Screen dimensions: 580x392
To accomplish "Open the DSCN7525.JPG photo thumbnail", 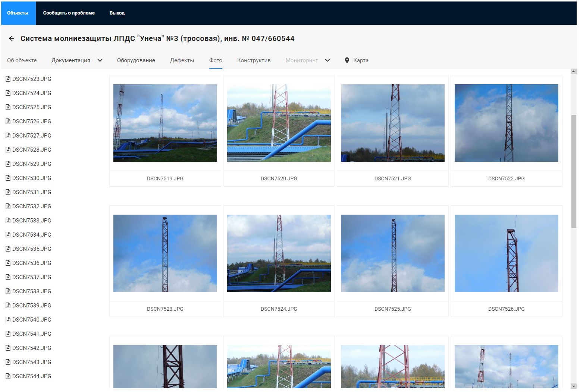I will point(393,253).
